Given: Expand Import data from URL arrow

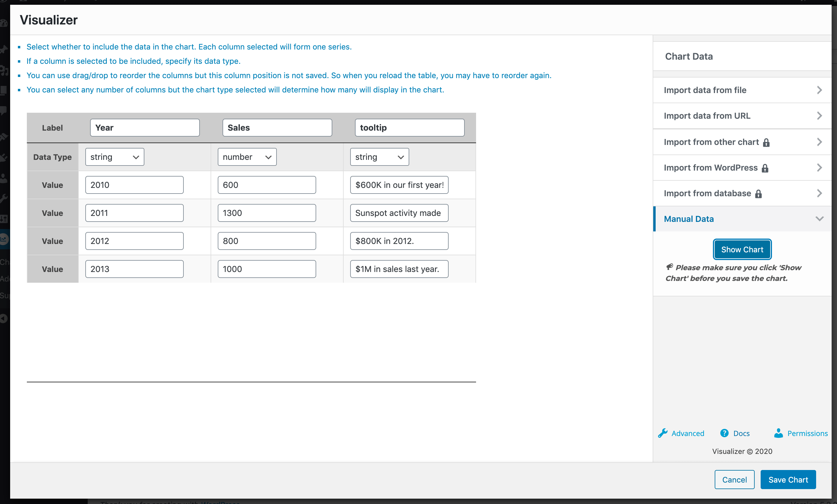Looking at the screenshot, I should [819, 116].
